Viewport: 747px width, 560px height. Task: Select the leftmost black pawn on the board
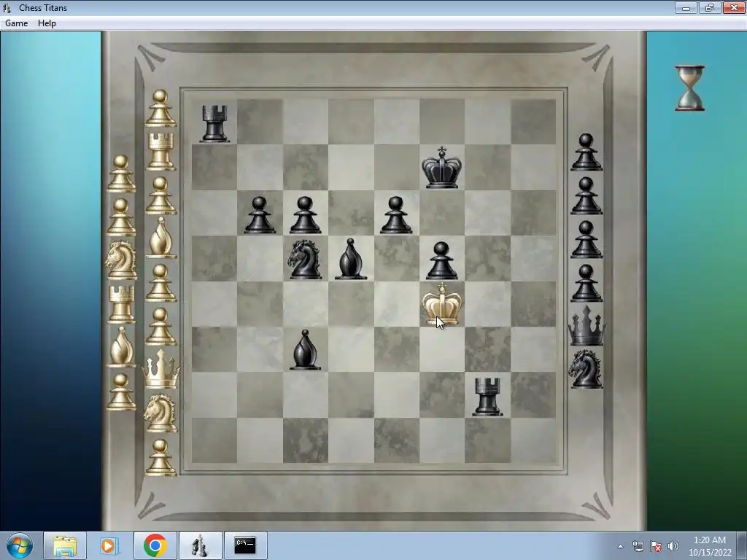(259, 215)
